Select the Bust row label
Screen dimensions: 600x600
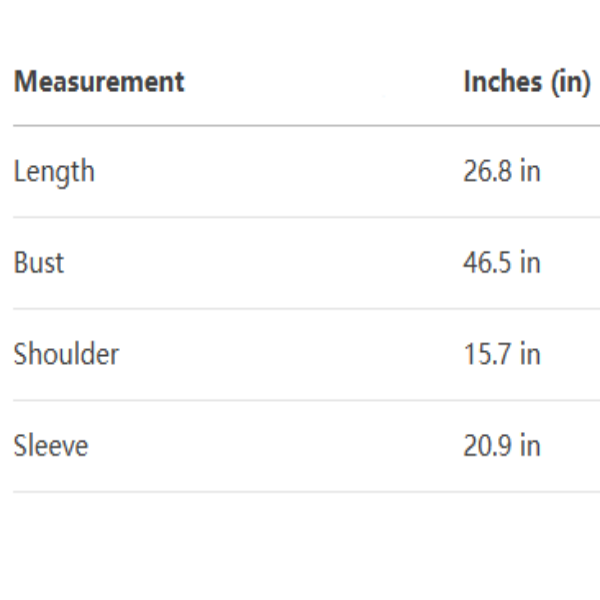(38, 263)
